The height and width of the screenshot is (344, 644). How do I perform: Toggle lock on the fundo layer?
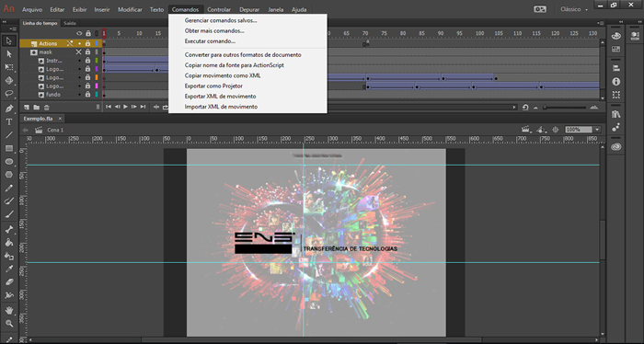click(x=87, y=95)
